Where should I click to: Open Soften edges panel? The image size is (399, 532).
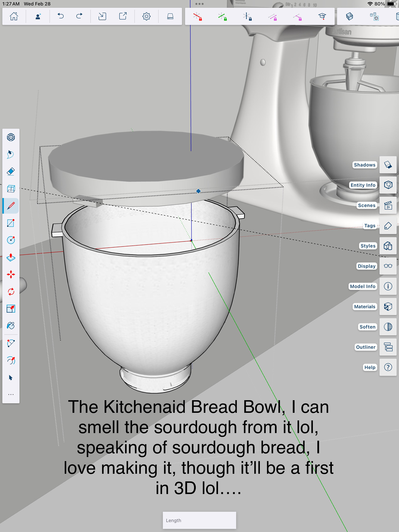click(388, 327)
